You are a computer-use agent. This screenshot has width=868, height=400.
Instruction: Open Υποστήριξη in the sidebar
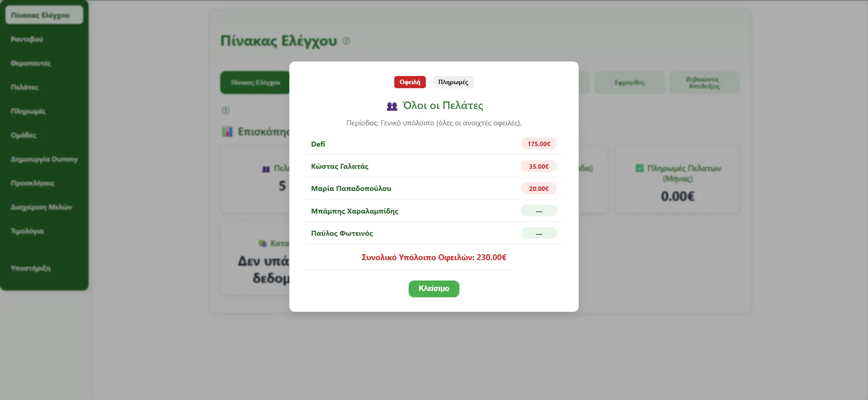(x=44, y=268)
